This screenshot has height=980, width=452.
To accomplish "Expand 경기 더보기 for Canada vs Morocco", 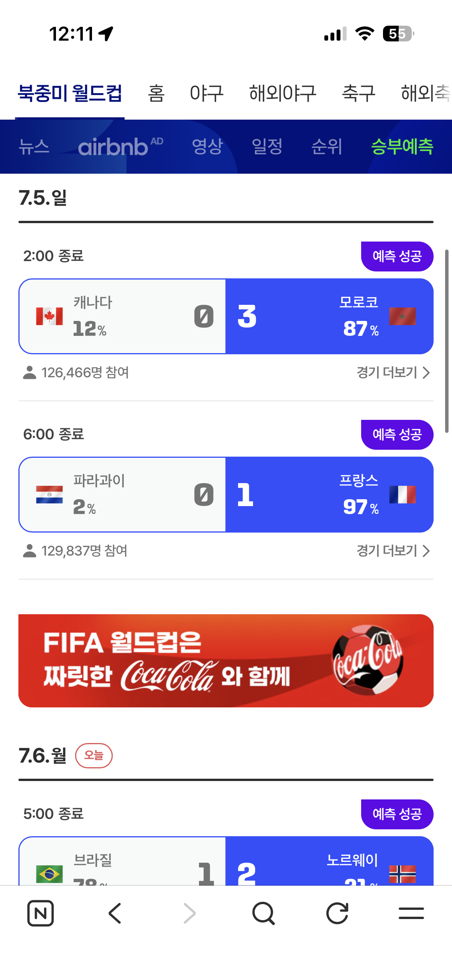I will tap(393, 373).
